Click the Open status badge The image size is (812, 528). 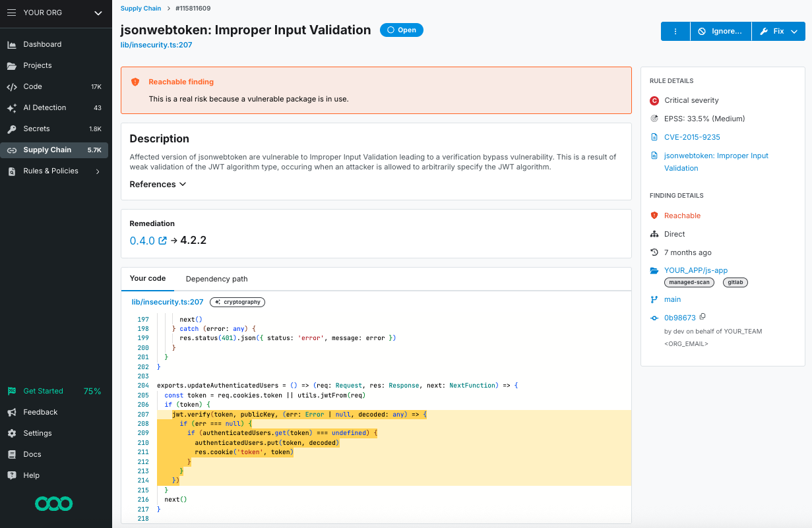click(x=401, y=30)
